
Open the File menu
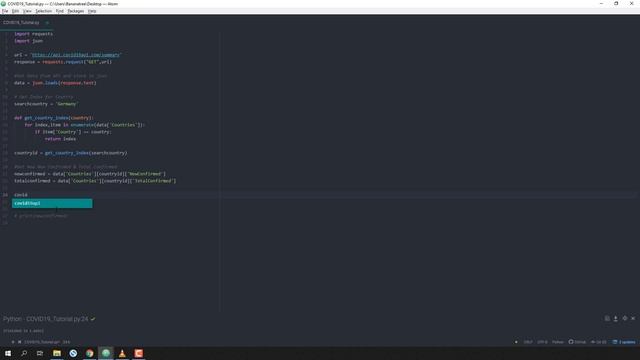tap(5, 11)
